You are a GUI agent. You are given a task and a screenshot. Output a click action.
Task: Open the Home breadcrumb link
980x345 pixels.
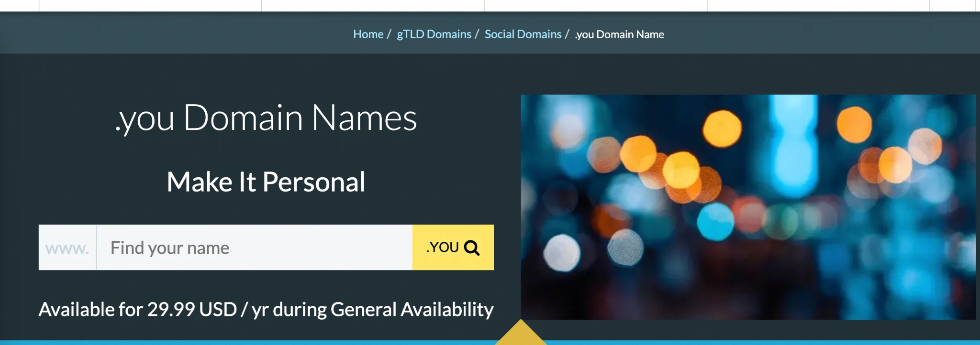point(368,34)
